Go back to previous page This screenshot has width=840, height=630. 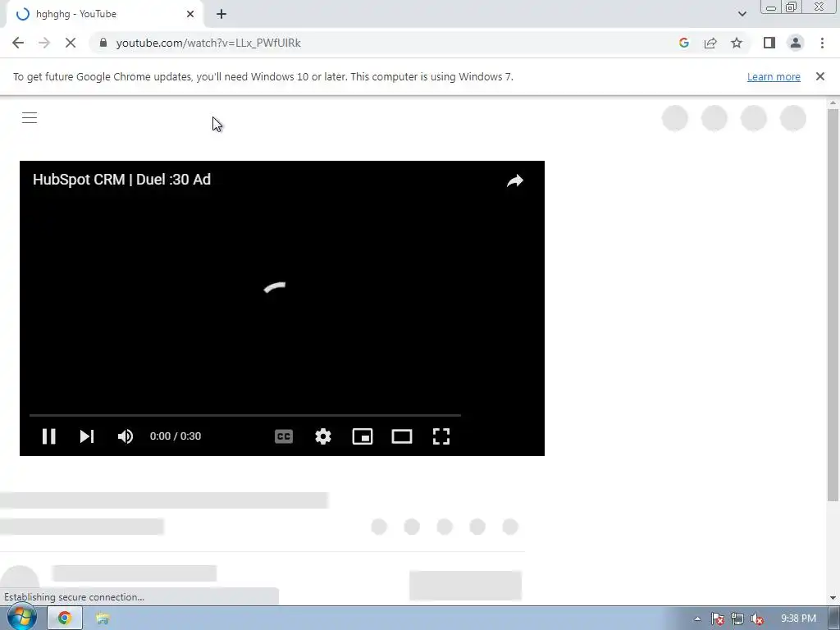18,43
